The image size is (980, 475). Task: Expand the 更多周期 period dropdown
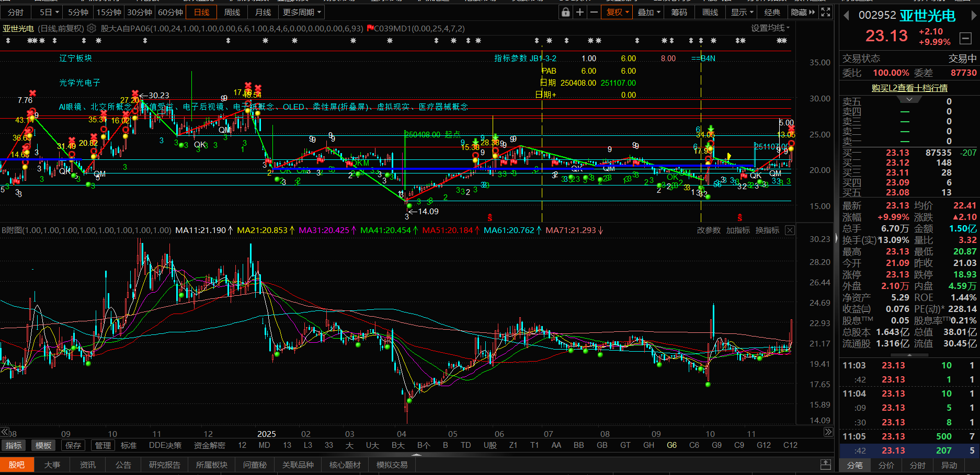coord(302,12)
